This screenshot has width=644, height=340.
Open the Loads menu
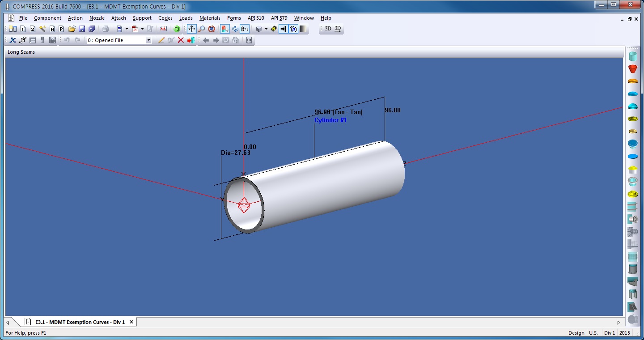point(186,18)
